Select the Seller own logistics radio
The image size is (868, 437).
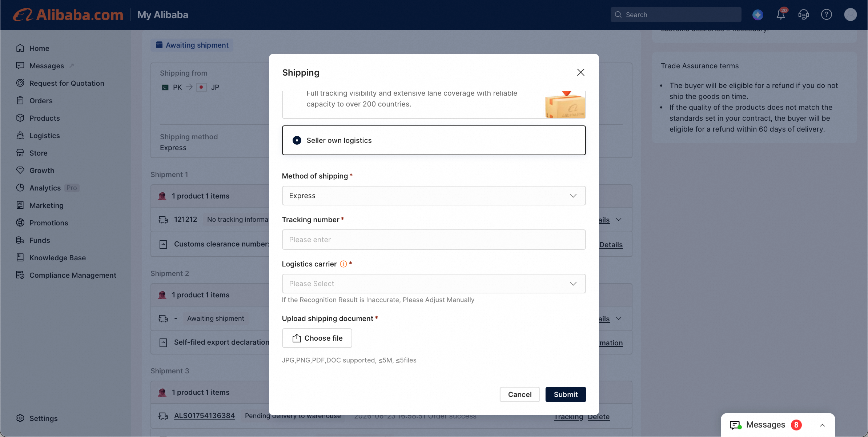pos(297,140)
